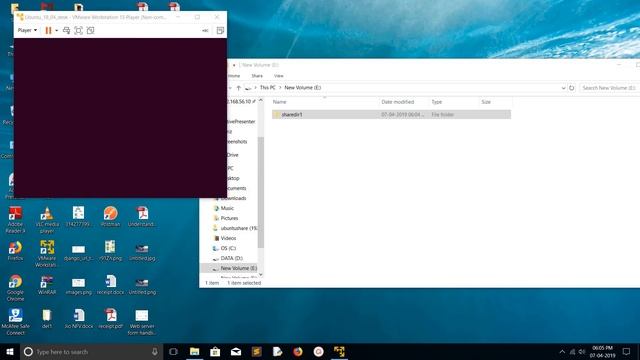Send Ctrl+Alt+Del to the virtual machine
This screenshot has height=360, width=640.
66,31
